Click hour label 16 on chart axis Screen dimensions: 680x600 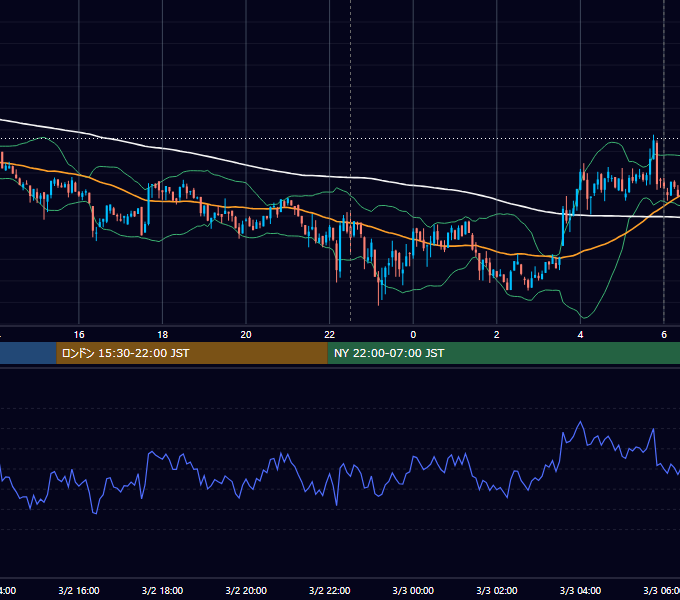coord(79,335)
